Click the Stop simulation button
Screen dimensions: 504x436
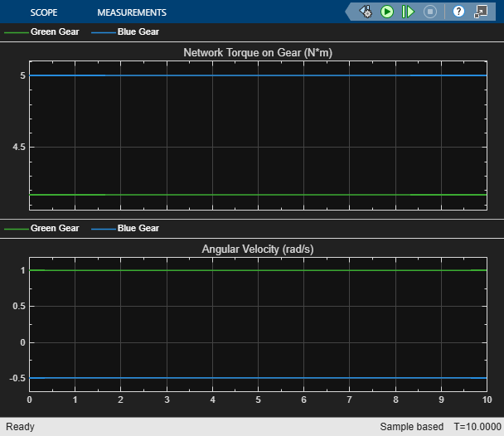click(429, 12)
